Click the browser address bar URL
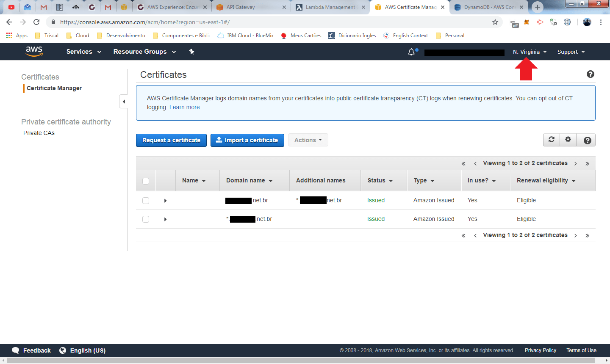 (145, 22)
